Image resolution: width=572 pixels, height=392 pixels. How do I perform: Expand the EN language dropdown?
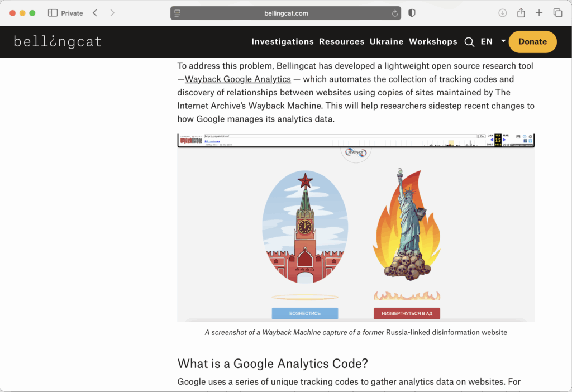point(503,41)
